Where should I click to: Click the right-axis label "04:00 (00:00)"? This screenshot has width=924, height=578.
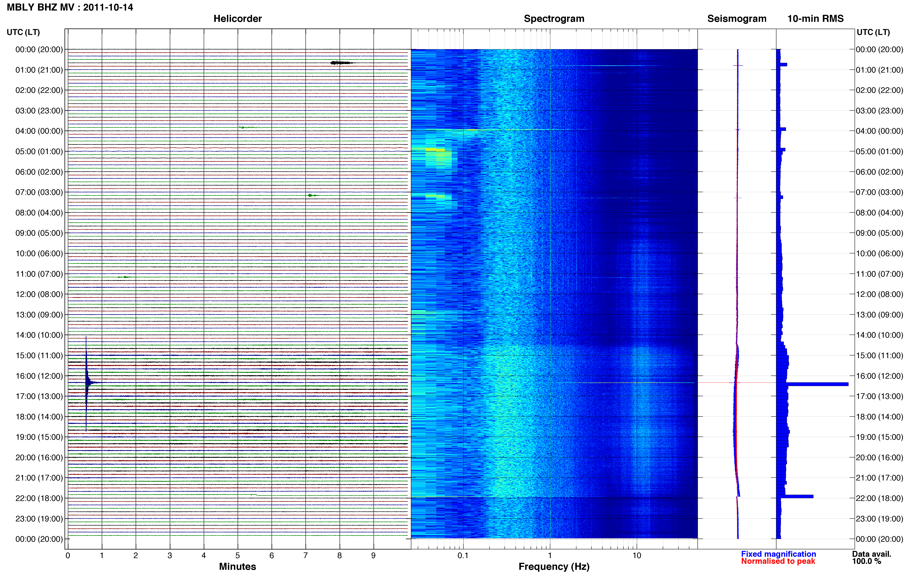[x=880, y=131]
